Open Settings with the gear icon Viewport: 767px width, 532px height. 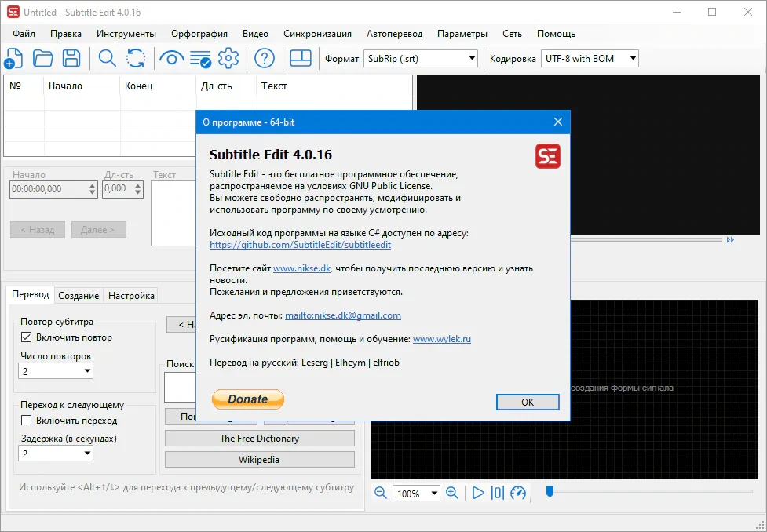(x=228, y=59)
